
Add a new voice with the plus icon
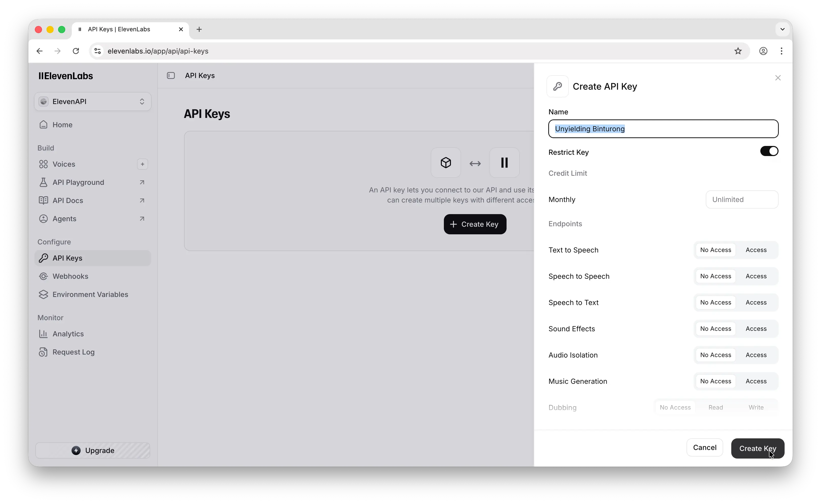(x=142, y=164)
